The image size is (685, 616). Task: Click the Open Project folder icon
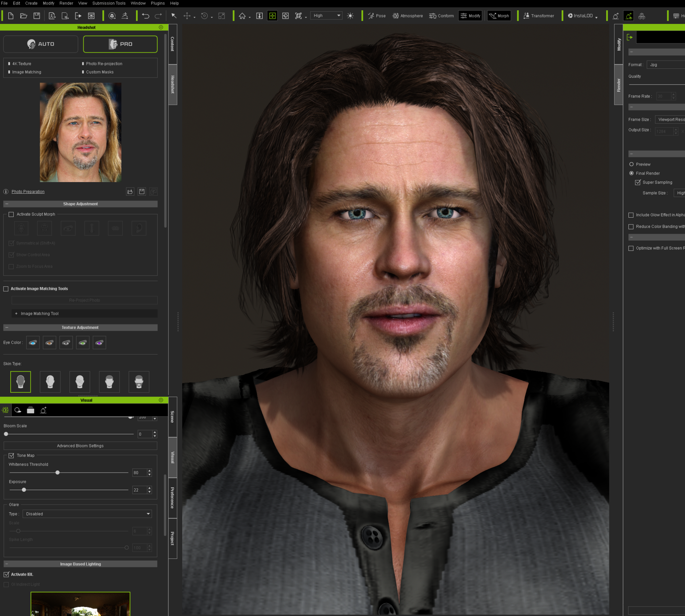tap(24, 16)
